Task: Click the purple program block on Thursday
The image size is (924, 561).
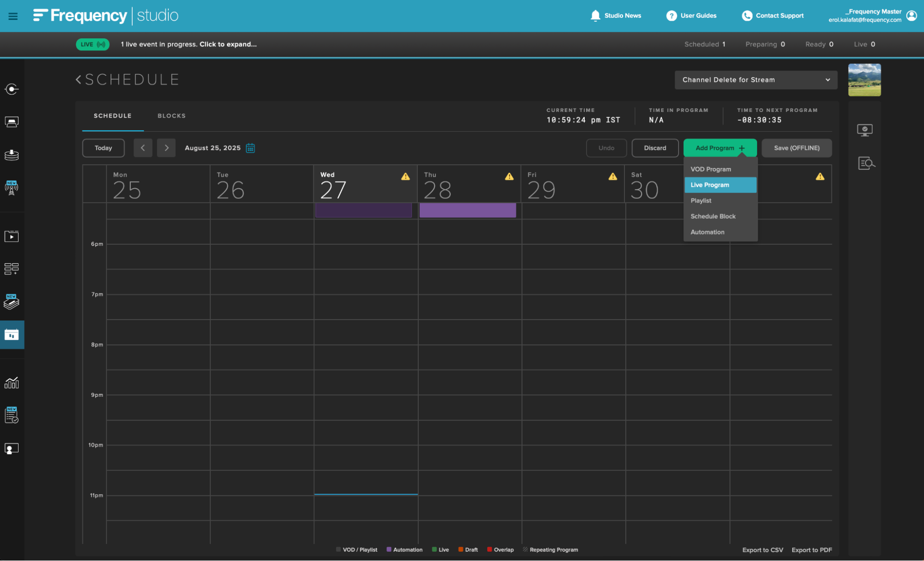Action: click(x=467, y=210)
